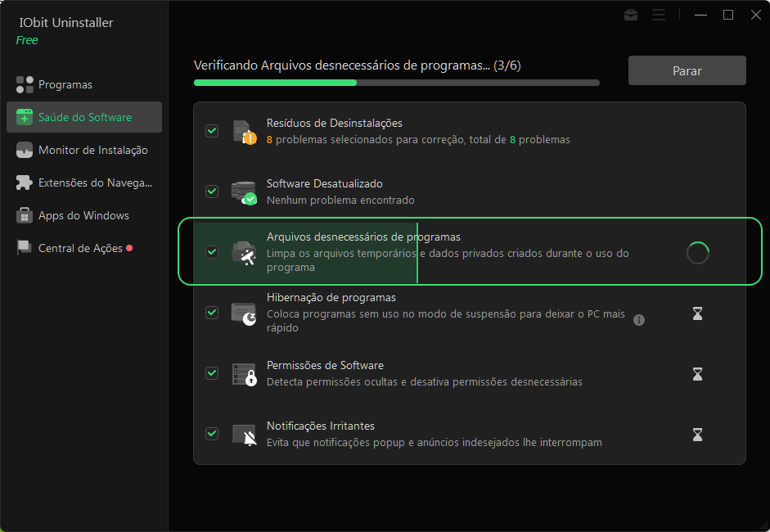Click the Software Desatualizado database icon
The width and height of the screenshot is (770, 532).
tap(244, 192)
